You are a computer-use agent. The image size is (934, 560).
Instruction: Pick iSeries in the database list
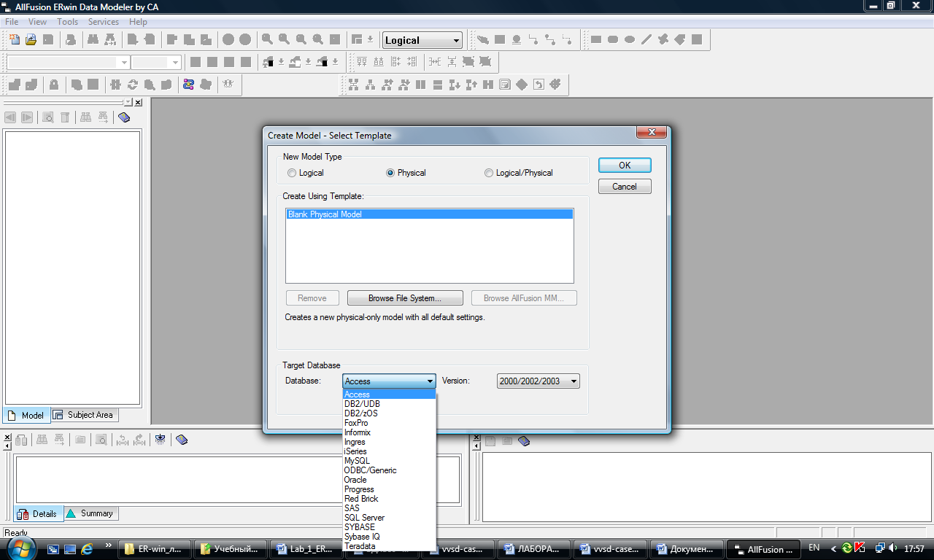(389, 451)
